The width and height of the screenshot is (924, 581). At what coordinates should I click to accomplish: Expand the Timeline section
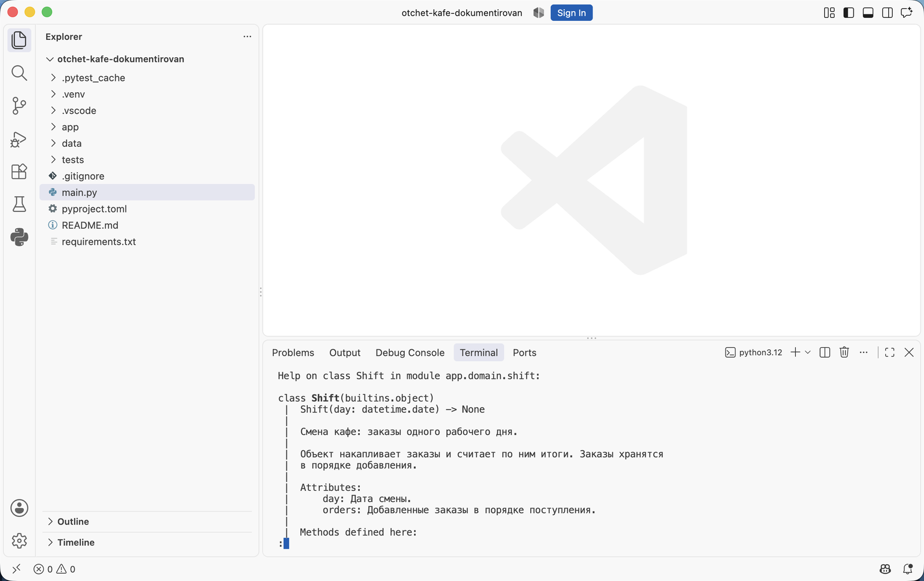[x=147, y=542]
